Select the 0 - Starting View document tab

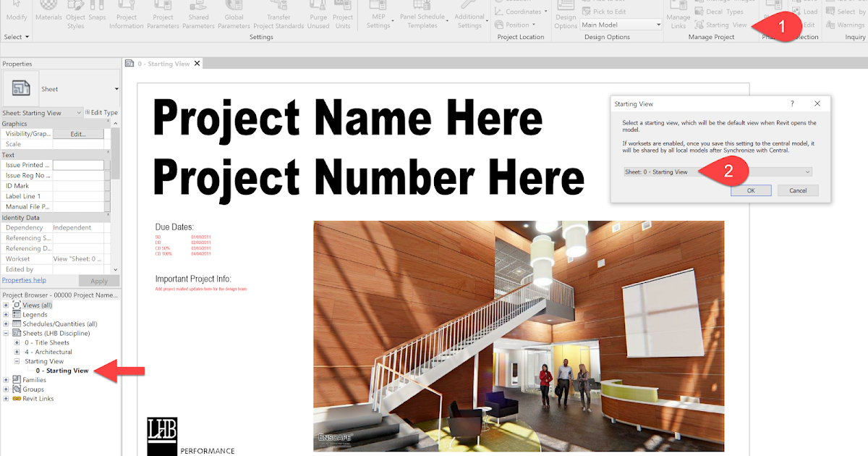(x=163, y=63)
